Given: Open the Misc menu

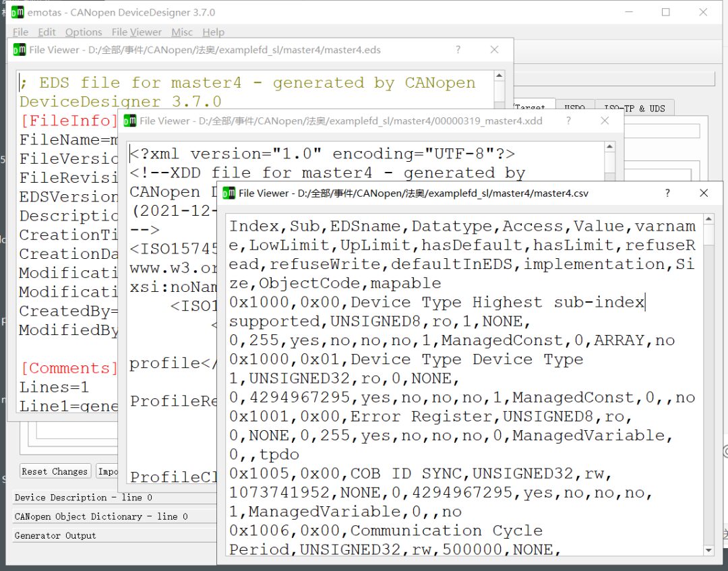Looking at the screenshot, I should tap(182, 32).
